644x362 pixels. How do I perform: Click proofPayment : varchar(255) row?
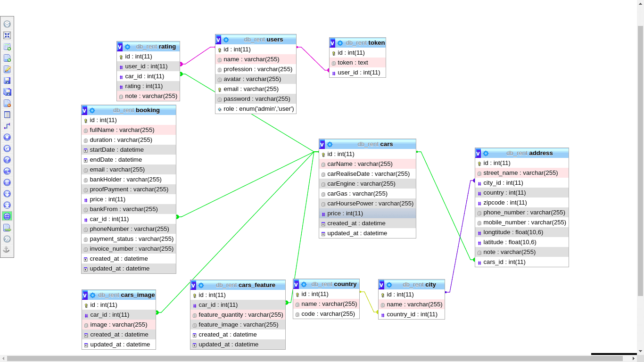[129, 189]
